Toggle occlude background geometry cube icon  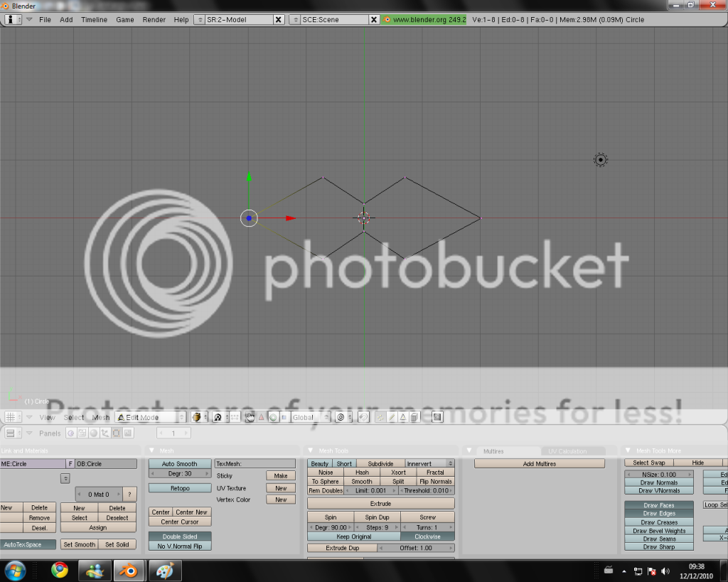(x=414, y=417)
